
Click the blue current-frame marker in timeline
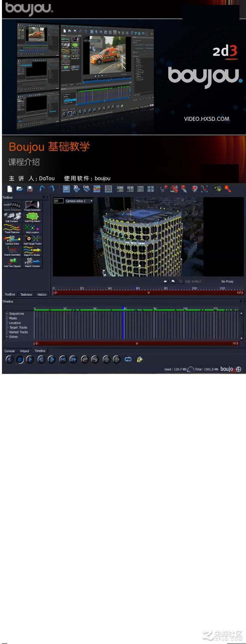coord(123,323)
